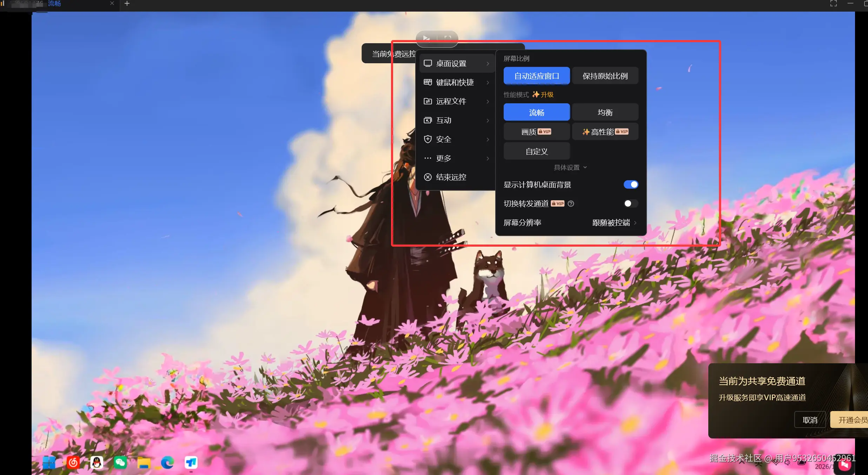Click the fullscreen icon in top bar
This screenshot has width=868, height=475.
click(x=833, y=4)
